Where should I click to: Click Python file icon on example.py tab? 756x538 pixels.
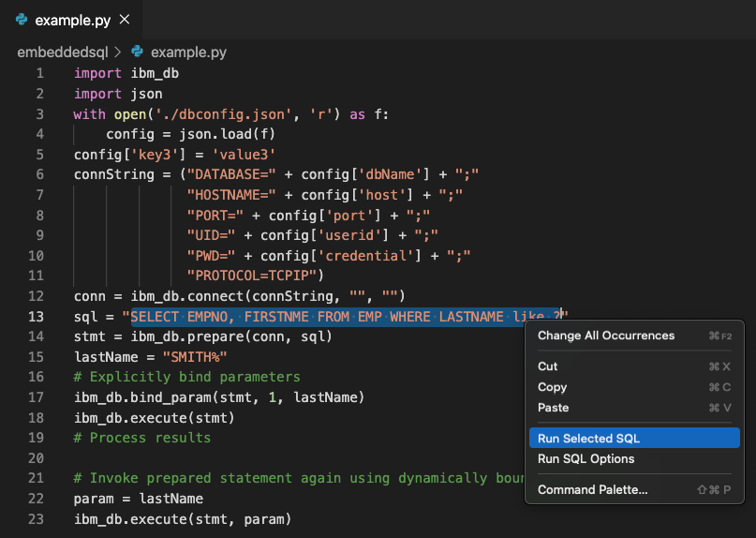coord(22,20)
